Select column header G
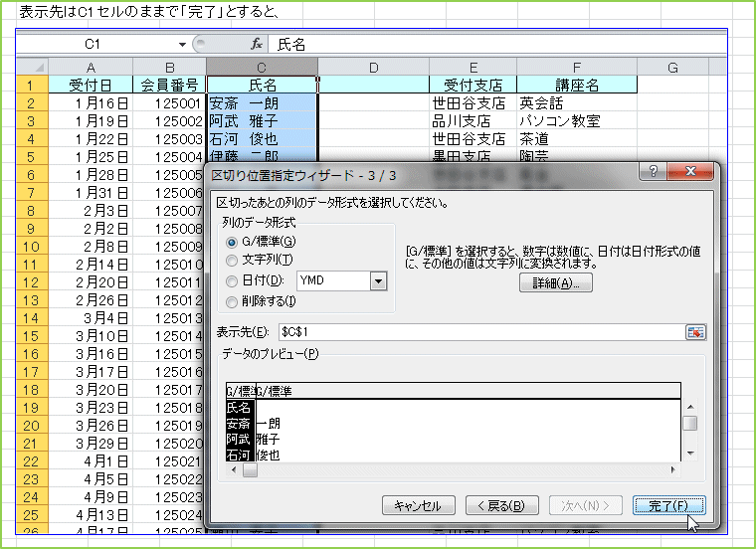Screen dimensions: 756x549 (673, 67)
